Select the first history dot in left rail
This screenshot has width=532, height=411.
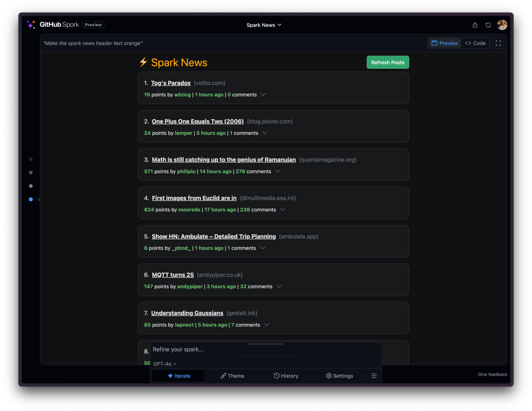point(31,159)
